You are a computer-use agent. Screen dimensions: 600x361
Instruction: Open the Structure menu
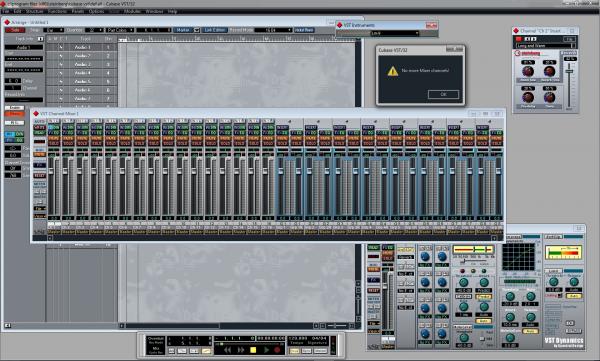point(34,11)
